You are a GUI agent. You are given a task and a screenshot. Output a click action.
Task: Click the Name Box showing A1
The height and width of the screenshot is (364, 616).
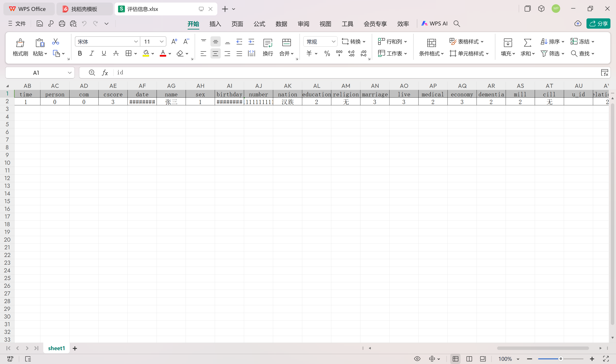pos(36,73)
